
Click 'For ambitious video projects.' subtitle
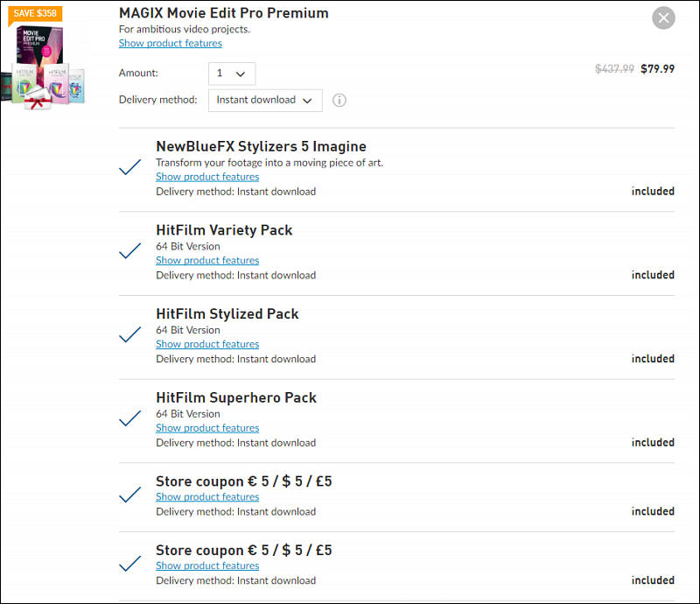185,30
